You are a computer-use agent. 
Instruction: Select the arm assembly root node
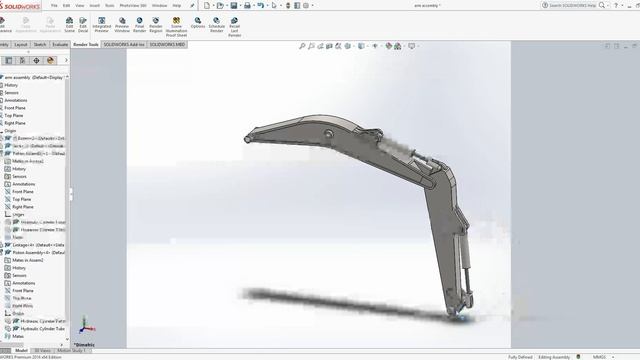coord(33,77)
